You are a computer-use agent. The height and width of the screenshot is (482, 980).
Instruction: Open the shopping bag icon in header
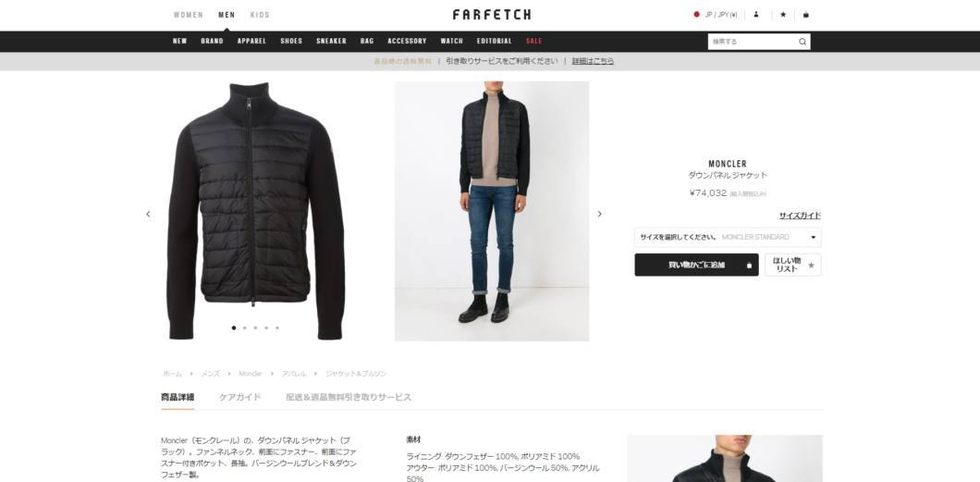pyautogui.click(x=805, y=15)
